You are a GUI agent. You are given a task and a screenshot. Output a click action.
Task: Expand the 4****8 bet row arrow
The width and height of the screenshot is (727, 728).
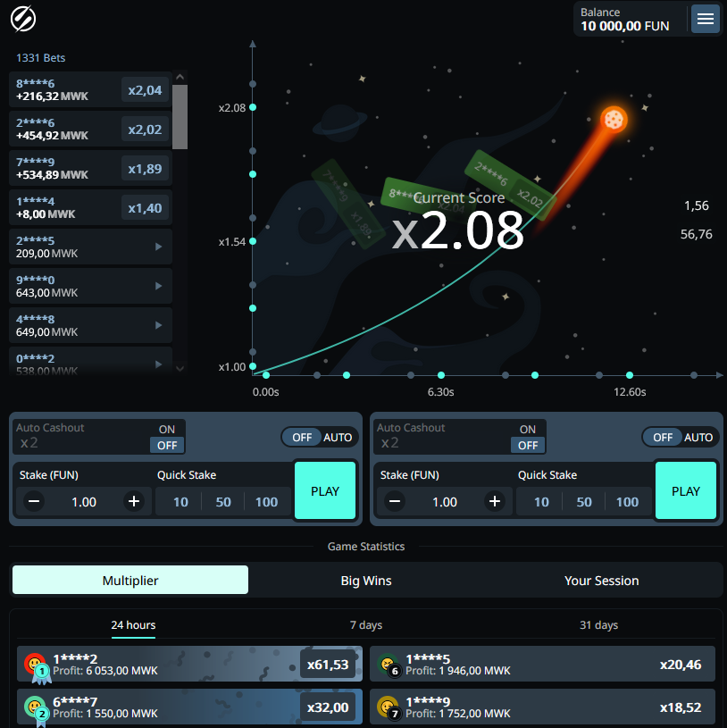pyautogui.click(x=159, y=325)
